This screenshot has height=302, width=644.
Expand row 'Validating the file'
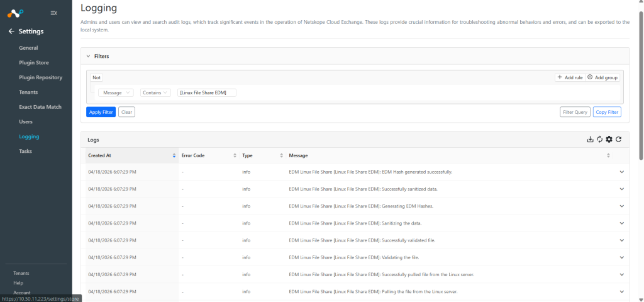pos(621,257)
